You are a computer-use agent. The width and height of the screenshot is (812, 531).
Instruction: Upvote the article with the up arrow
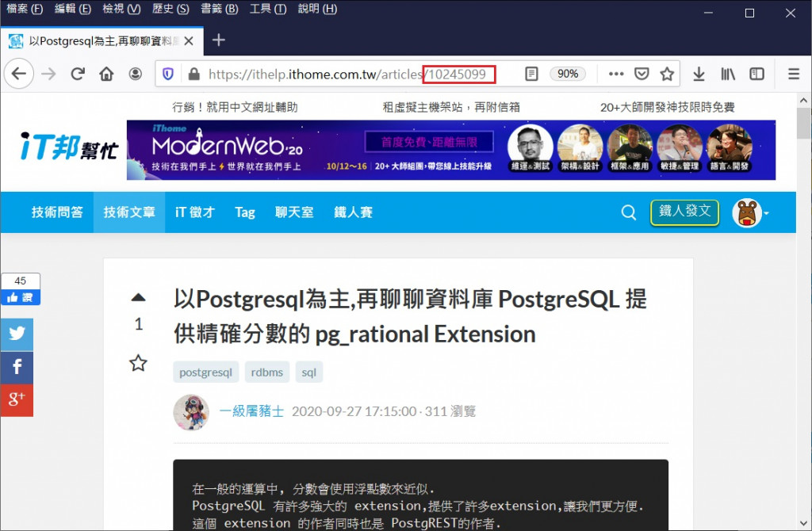pos(138,297)
